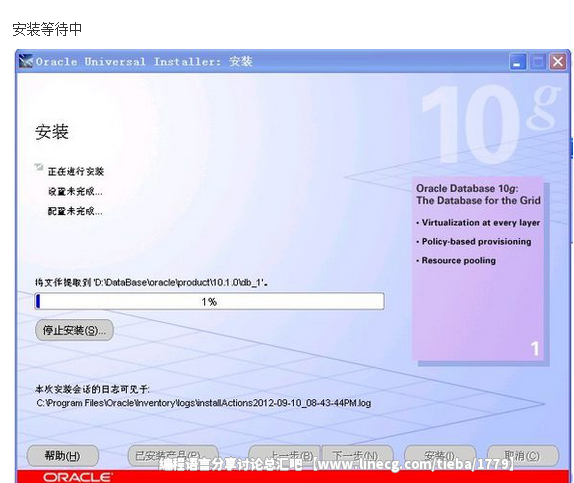Select the 配置未完成... status text
Screen dimensions: 574x483
[x=75, y=211]
